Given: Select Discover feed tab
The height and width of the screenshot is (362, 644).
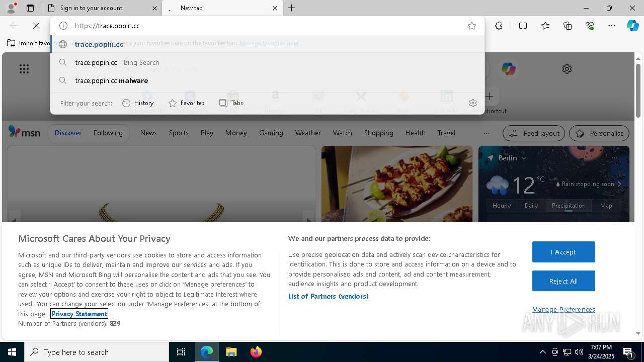Looking at the screenshot, I should click(x=68, y=133).
